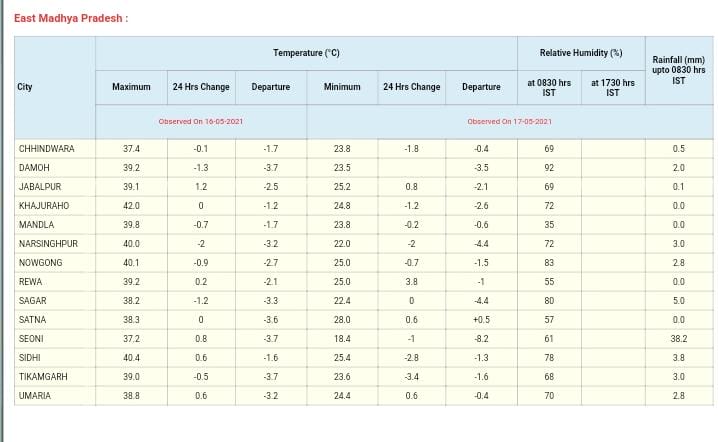The height and width of the screenshot is (442, 718).
Task: Click SEONI's rainfall value 38.2
Action: (679, 339)
